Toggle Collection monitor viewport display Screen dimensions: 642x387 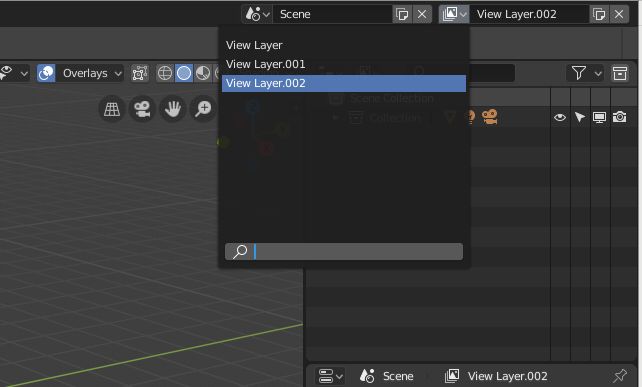(x=599, y=118)
